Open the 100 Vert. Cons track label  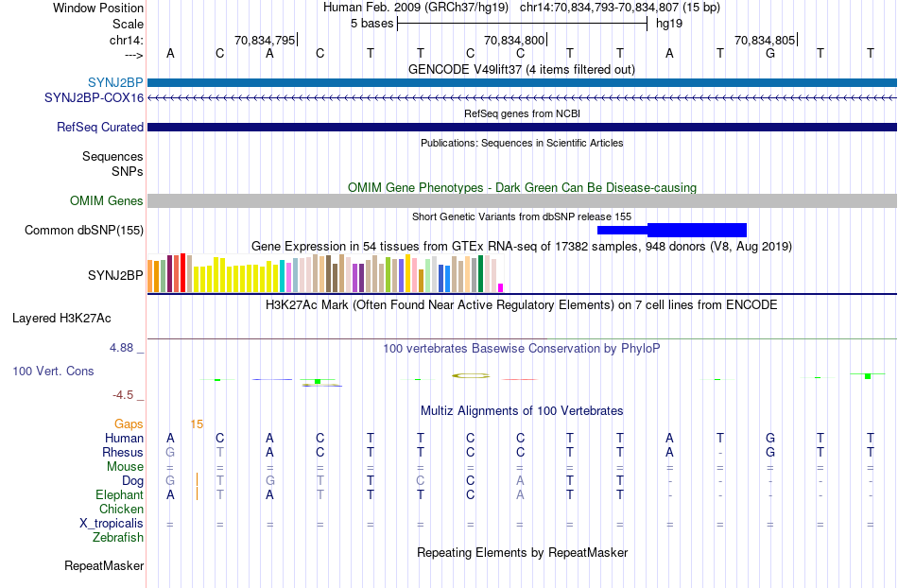tap(53, 371)
